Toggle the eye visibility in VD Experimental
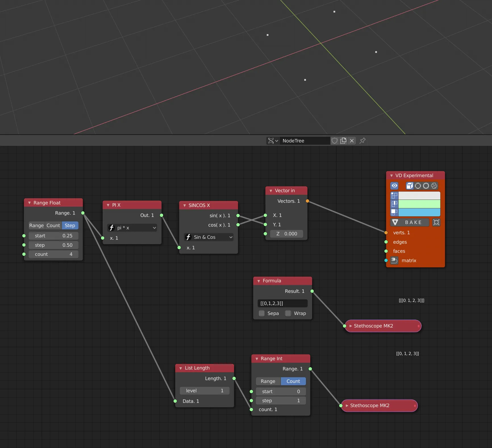This screenshot has width=492, height=448. pos(394,186)
